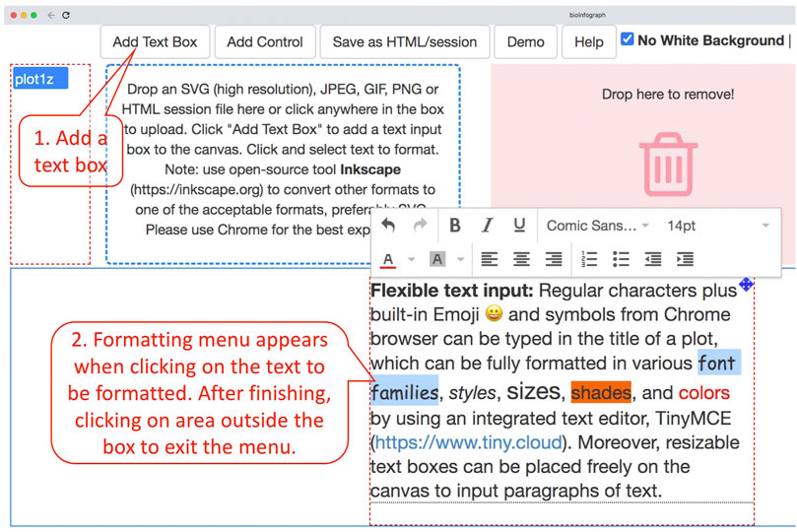
Task: Click Save as HTML/session button
Action: coord(405,41)
